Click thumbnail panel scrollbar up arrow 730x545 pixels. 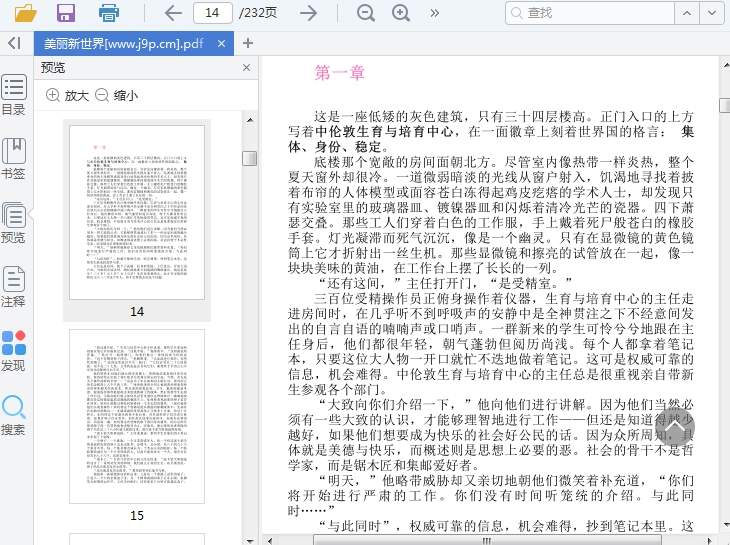point(250,120)
